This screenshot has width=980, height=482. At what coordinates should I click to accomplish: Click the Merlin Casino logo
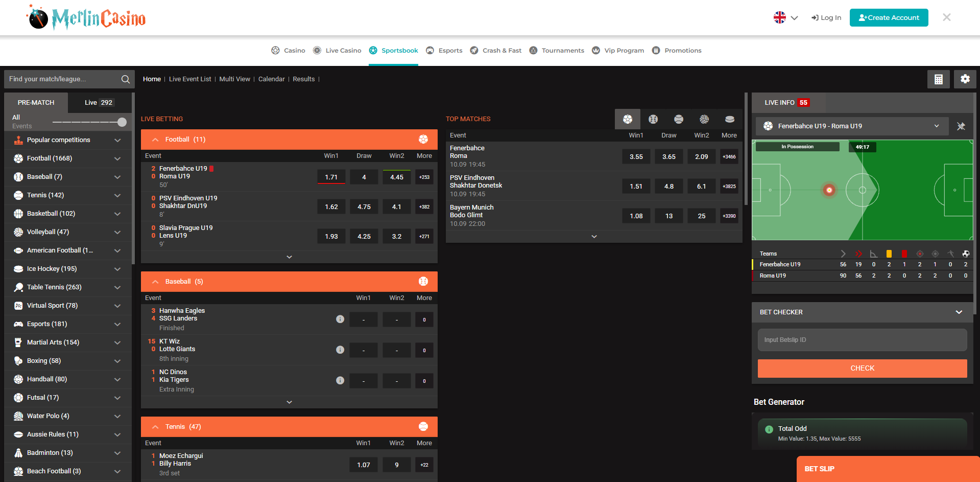point(86,18)
